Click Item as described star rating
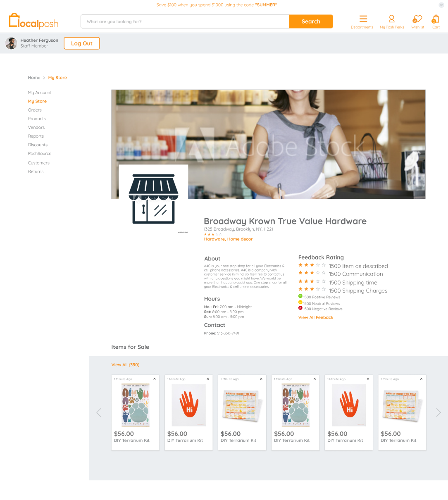The width and height of the screenshot is (448, 500). coord(312,265)
